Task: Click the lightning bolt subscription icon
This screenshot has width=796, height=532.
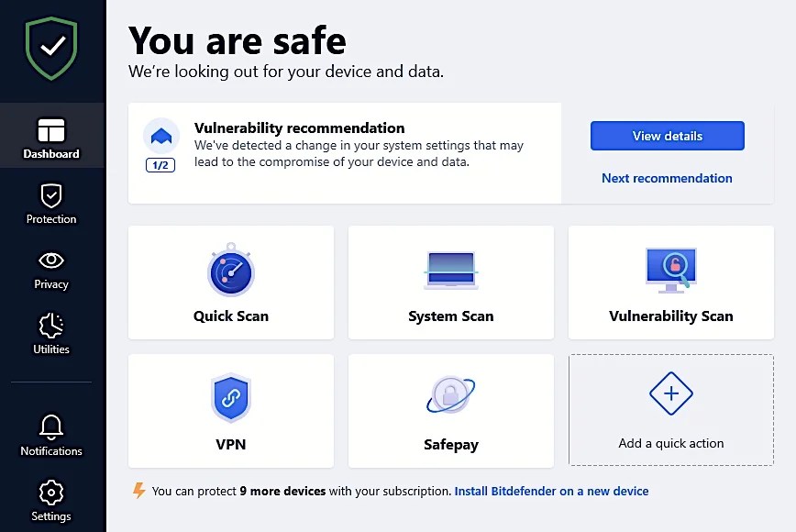Action: (139, 491)
